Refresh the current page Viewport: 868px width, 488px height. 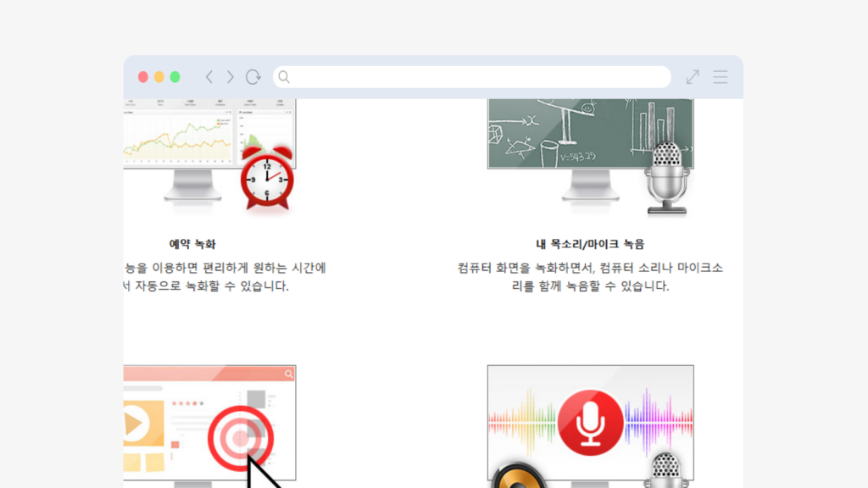point(253,76)
